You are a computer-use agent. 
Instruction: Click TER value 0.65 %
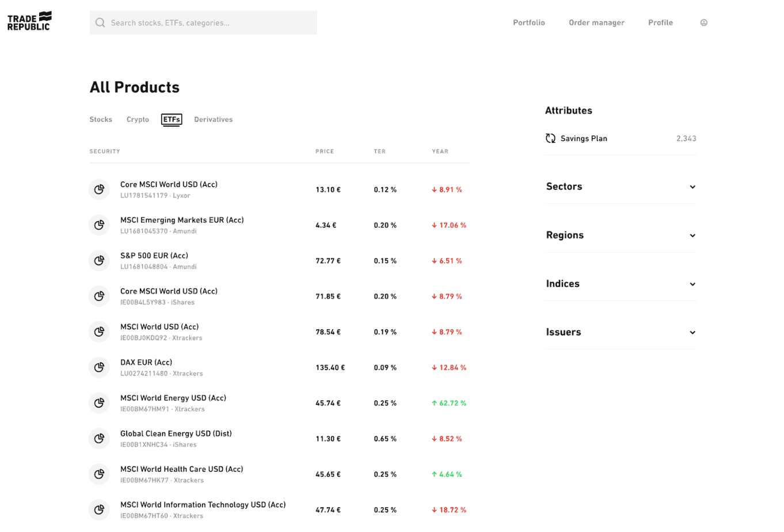click(385, 439)
